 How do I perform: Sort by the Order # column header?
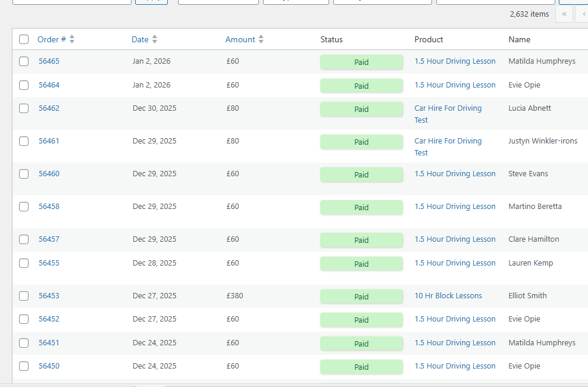(52, 39)
